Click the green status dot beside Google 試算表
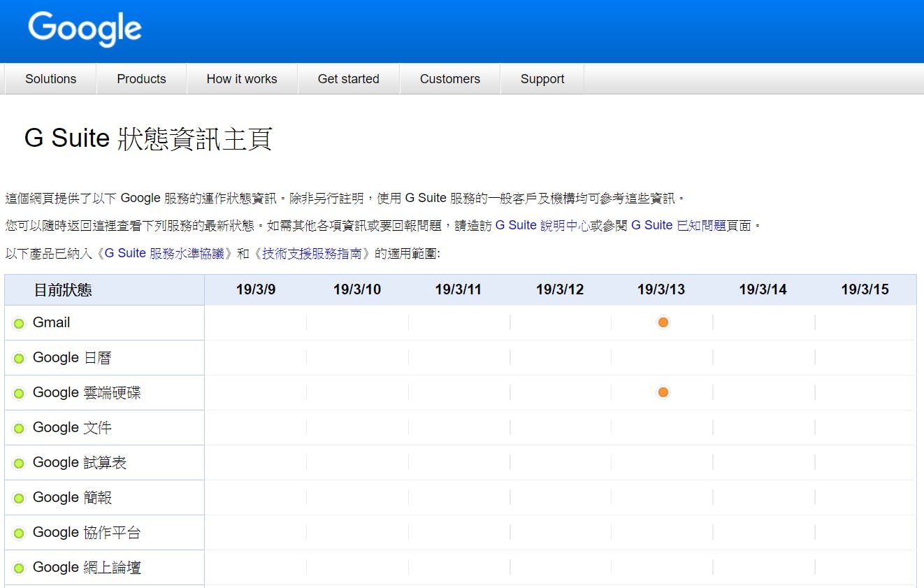 (x=19, y=463)
